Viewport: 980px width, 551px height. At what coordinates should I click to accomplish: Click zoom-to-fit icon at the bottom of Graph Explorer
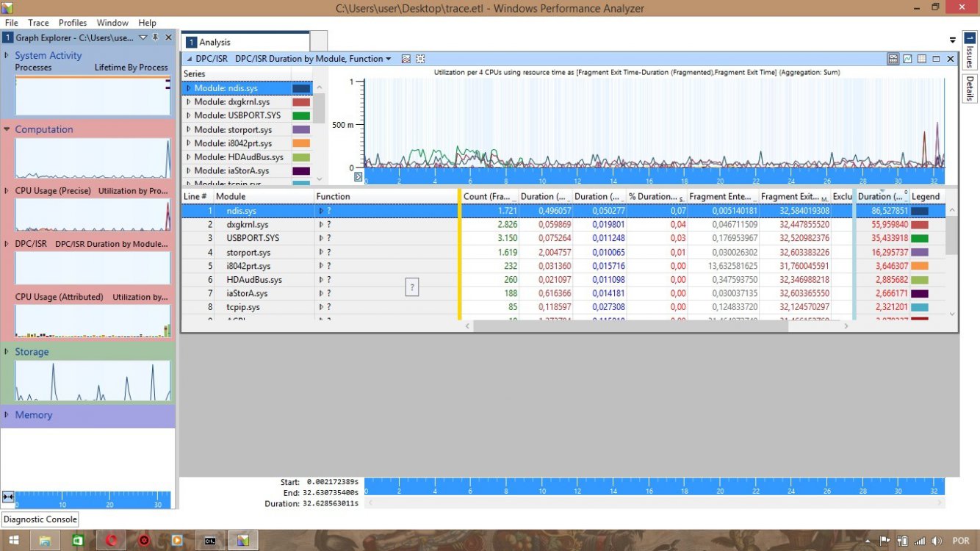[8, 497]
